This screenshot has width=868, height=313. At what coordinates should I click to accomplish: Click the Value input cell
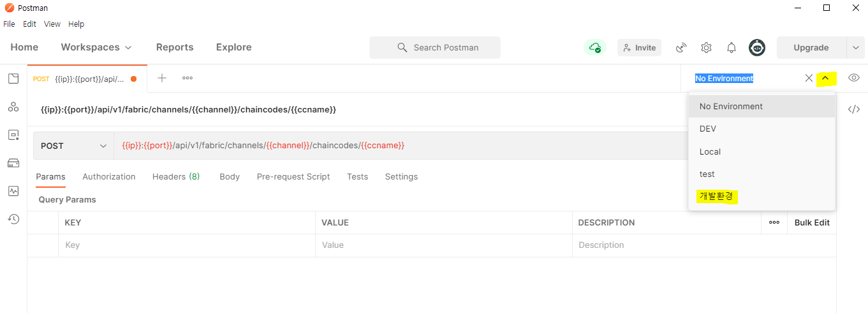tap(443, 245)
